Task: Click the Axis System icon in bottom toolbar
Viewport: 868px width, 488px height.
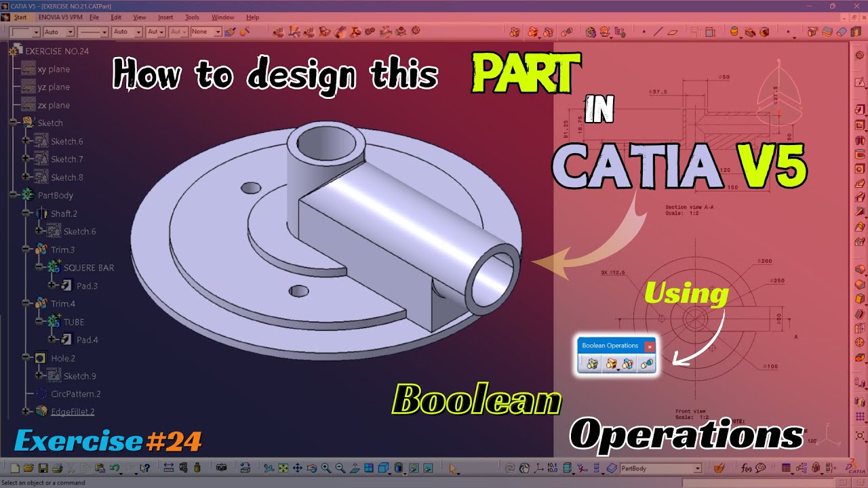Action: pyautogui.click(x=538, y=468)
